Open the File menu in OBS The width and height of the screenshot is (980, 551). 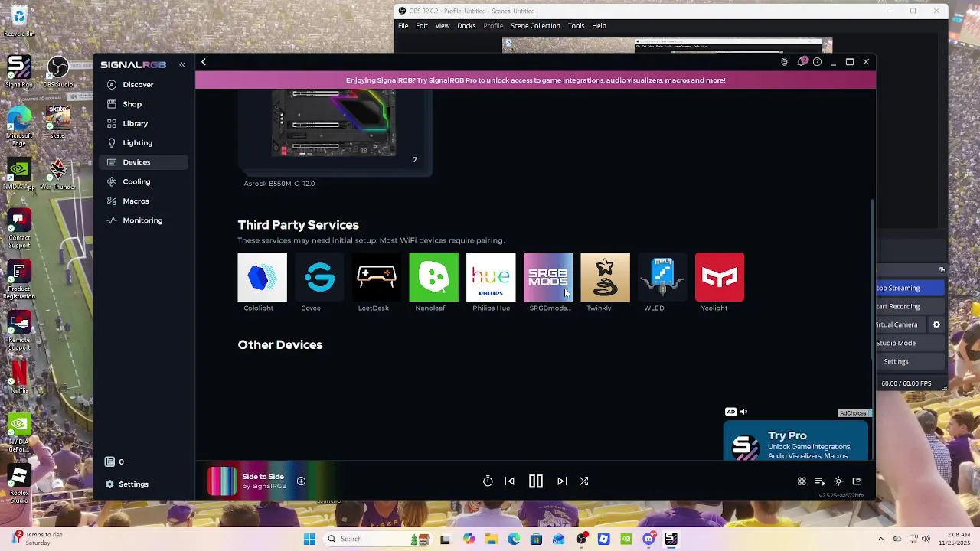coord(403,26)
